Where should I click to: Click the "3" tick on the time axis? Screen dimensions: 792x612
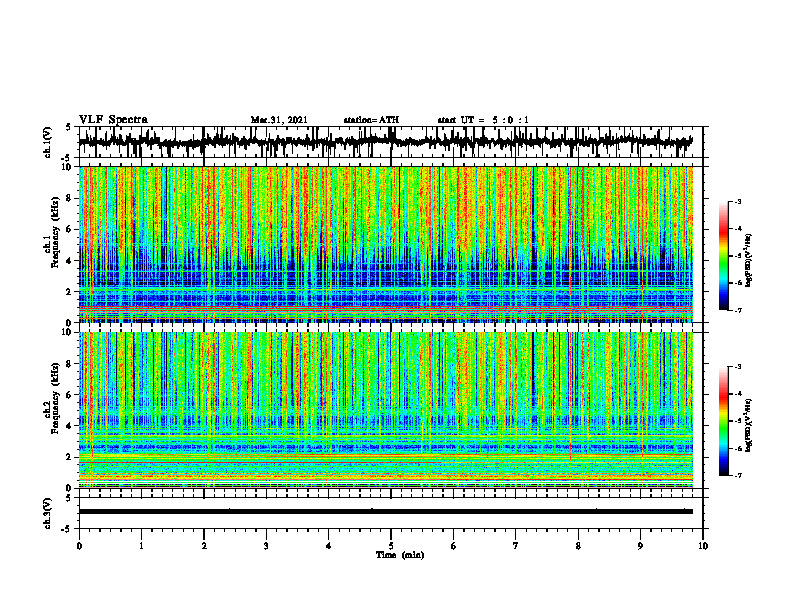point(266,546)
